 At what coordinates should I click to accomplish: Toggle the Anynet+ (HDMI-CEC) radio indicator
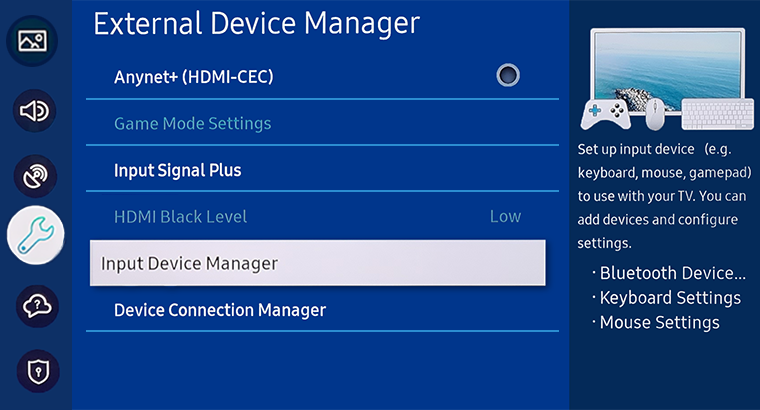click(508, 76)
